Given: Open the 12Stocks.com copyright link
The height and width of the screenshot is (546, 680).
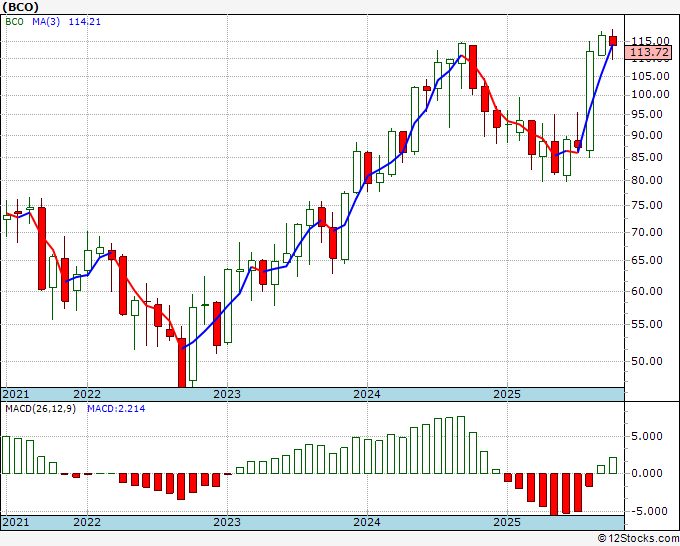Looking at the screenshot, I should 638,539.
